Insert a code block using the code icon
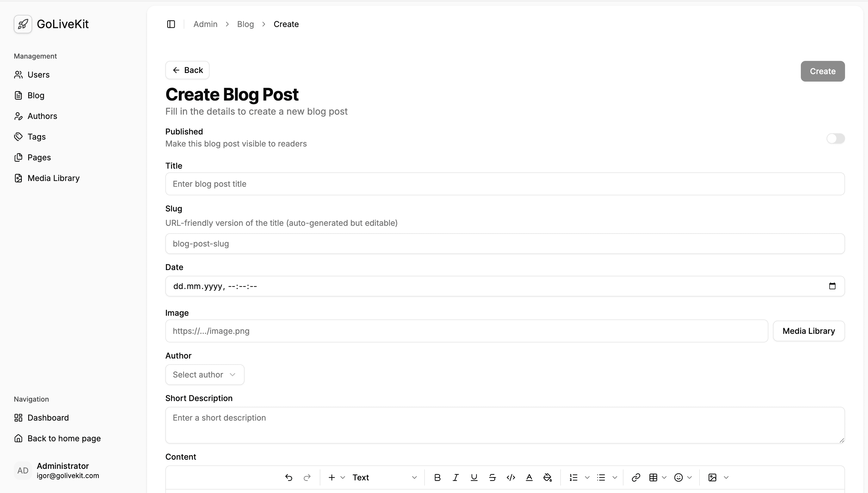Screen dimensions: 868x493 coord(511,477)
